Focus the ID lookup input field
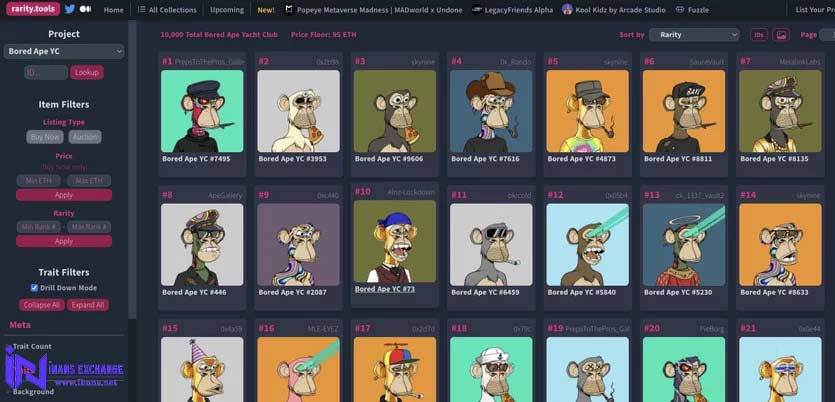Image resolution: width=835 pixels, height=402 pixels. pyautogui.click(x=46, y=72)
